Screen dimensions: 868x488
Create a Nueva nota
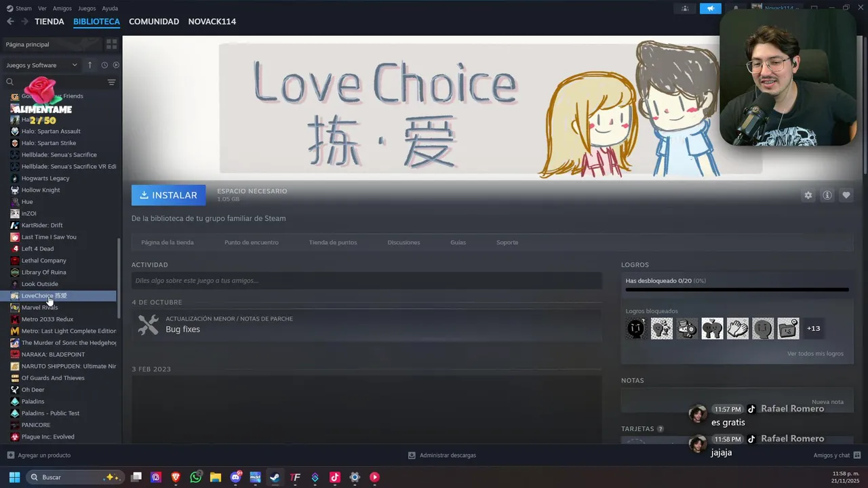click(x=827, y=402)
